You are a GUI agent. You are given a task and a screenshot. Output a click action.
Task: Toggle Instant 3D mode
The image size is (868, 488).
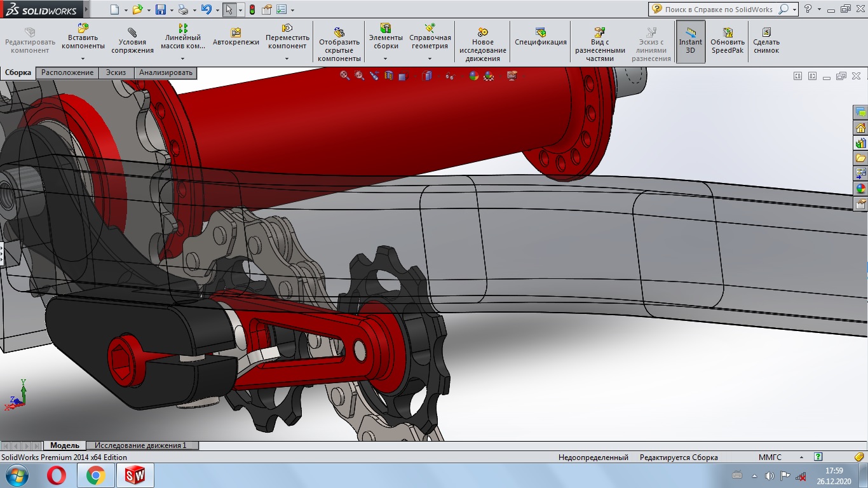tap(690, 41)
